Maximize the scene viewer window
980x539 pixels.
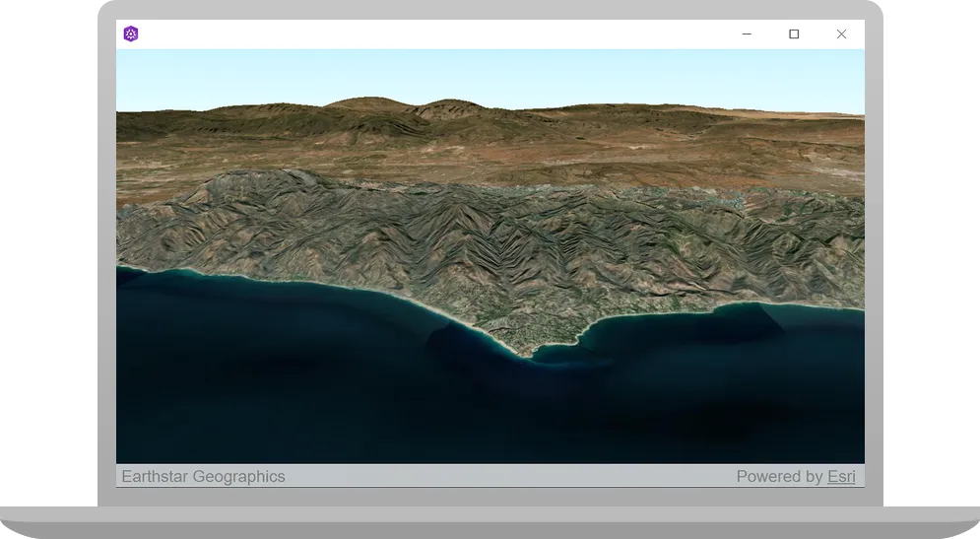[794, 34]
